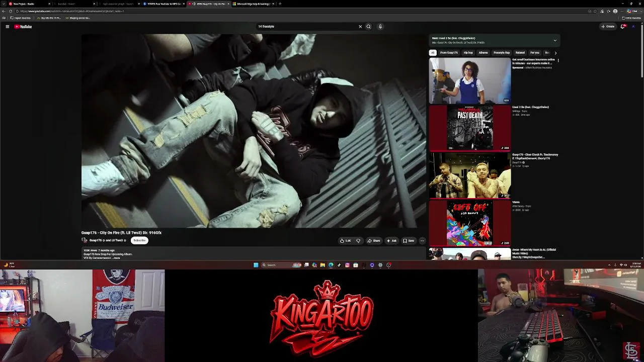Switch to the YouTube to MP3 browser tab
This screenshot has height=362, width=644.
[x=164, y=4]
